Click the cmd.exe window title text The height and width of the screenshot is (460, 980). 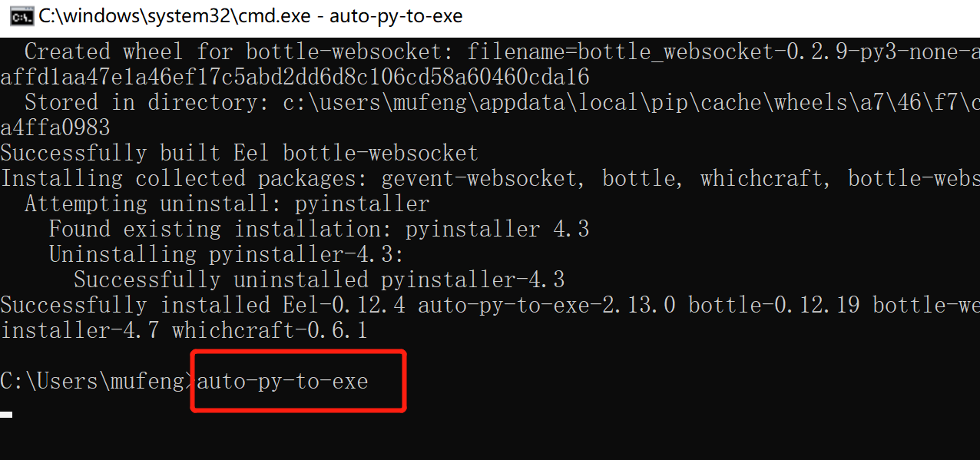point(251,16)
